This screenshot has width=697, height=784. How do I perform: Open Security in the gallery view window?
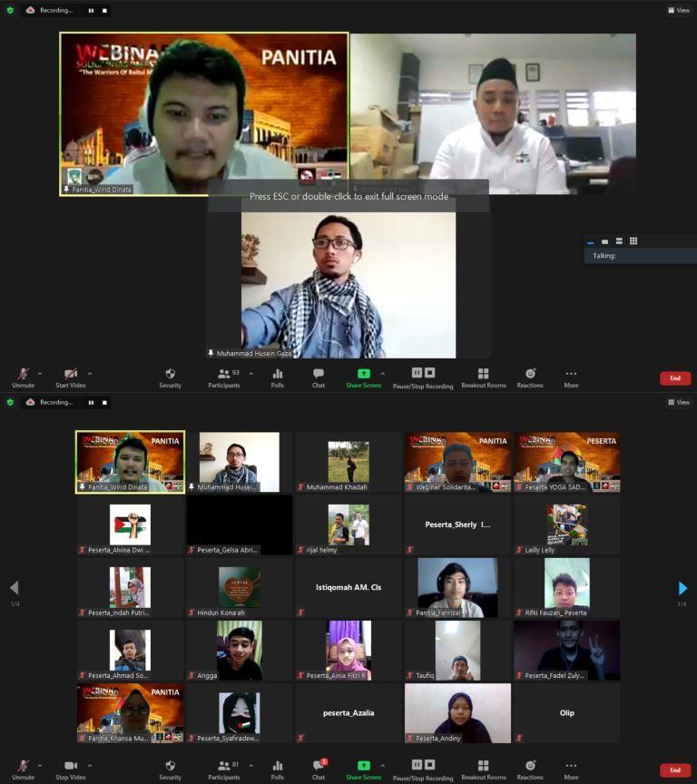[x=170, y=769]
